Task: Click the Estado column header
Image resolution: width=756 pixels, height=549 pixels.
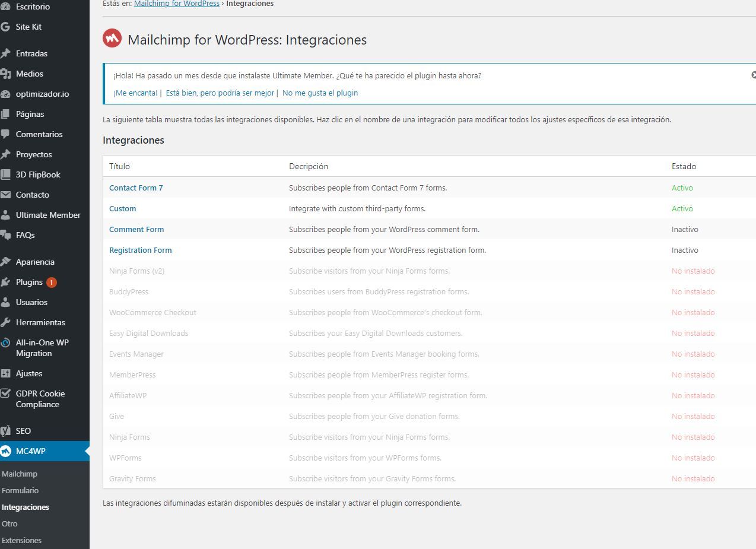Action: [684, 166]
